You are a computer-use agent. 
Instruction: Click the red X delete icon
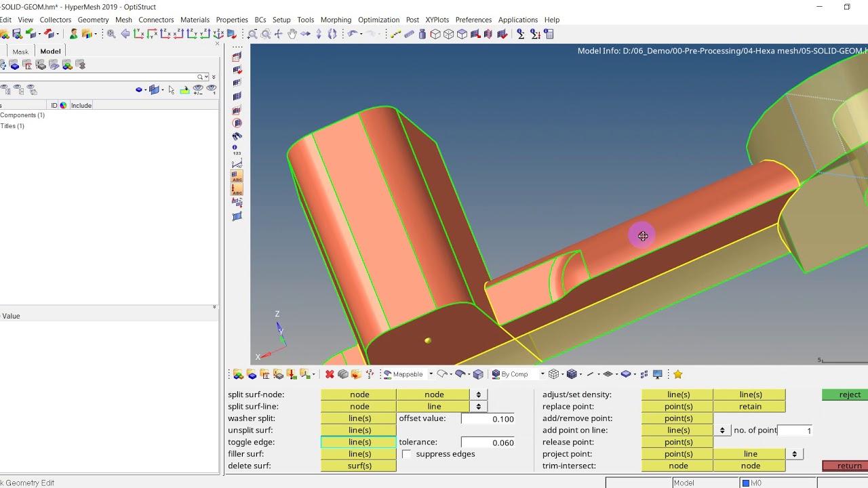pos(330,374)
